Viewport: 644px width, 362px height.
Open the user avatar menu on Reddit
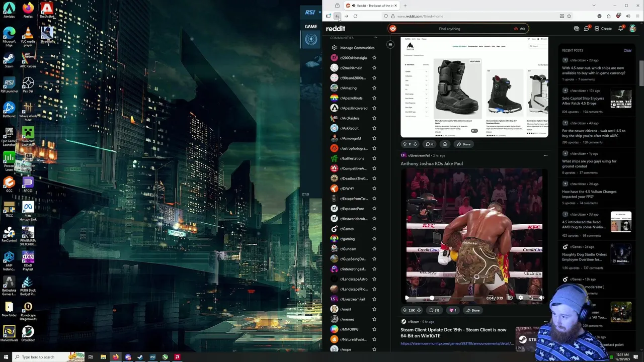pyautogui.click(x=633, y=29)
